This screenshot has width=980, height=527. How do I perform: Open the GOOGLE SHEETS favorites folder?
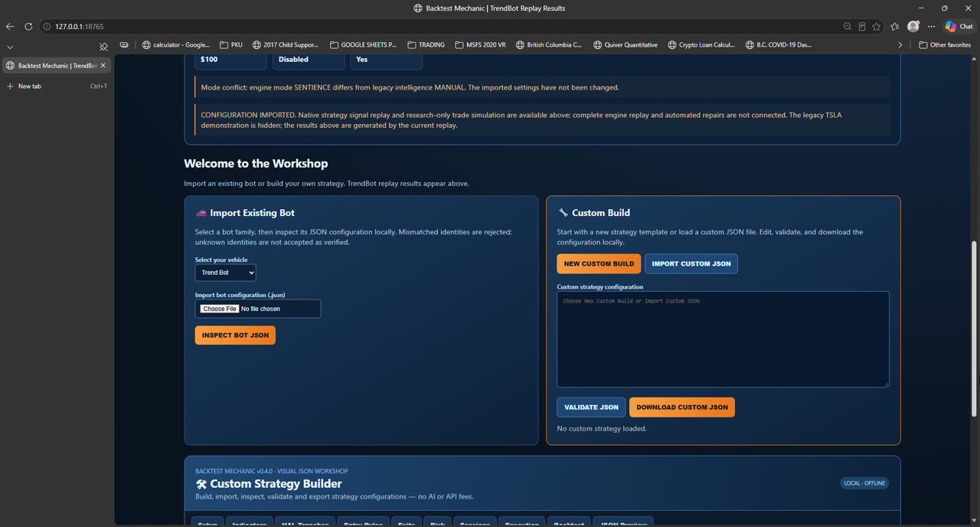(363, 44)
